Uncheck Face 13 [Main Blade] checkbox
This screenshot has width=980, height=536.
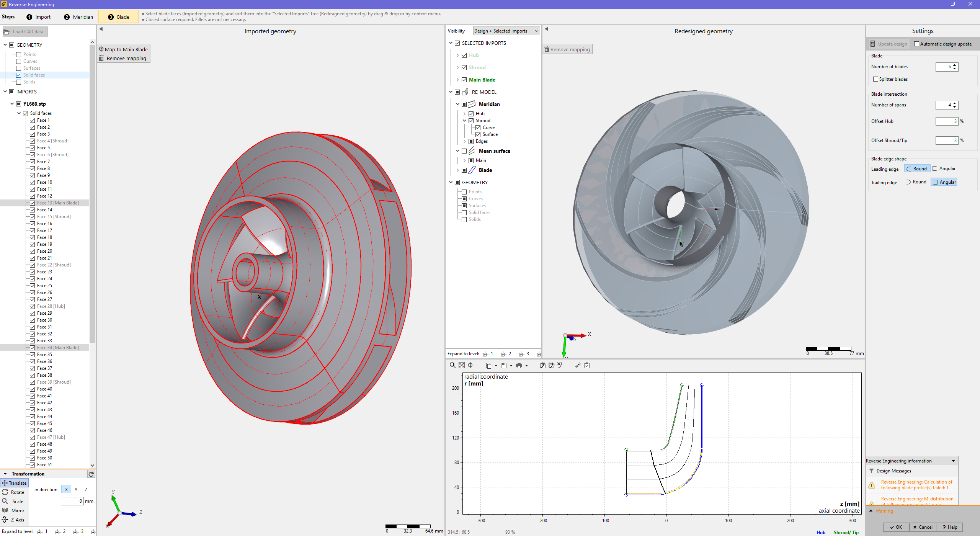tap(33, 203)
